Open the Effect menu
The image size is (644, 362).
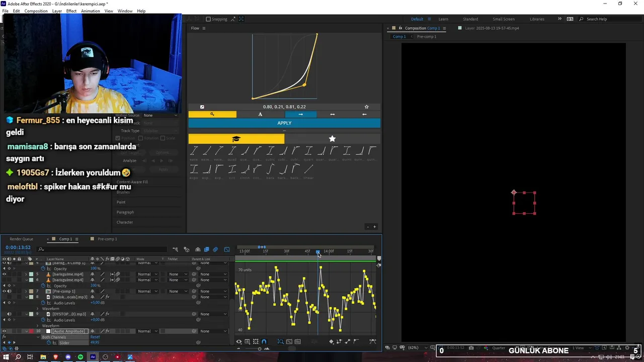pos(71,11)
